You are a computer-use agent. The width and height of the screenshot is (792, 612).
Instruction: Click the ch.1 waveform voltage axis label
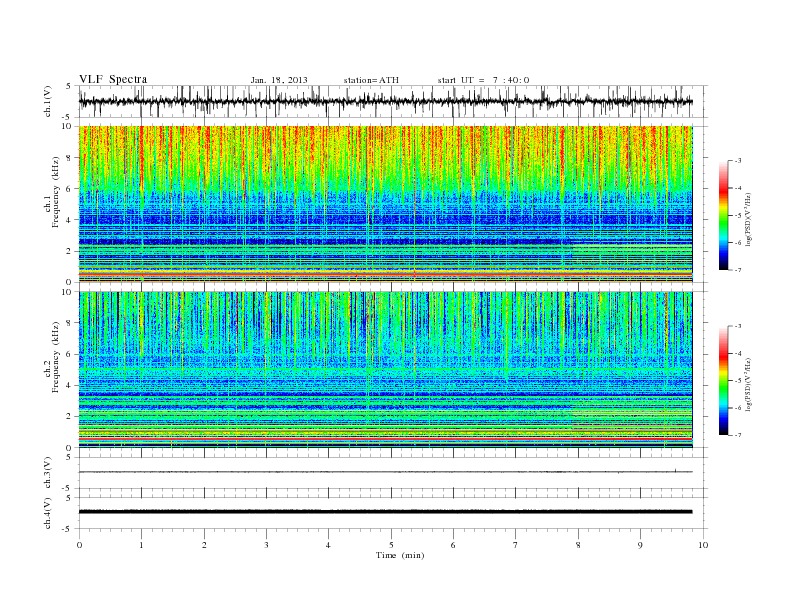48,101
